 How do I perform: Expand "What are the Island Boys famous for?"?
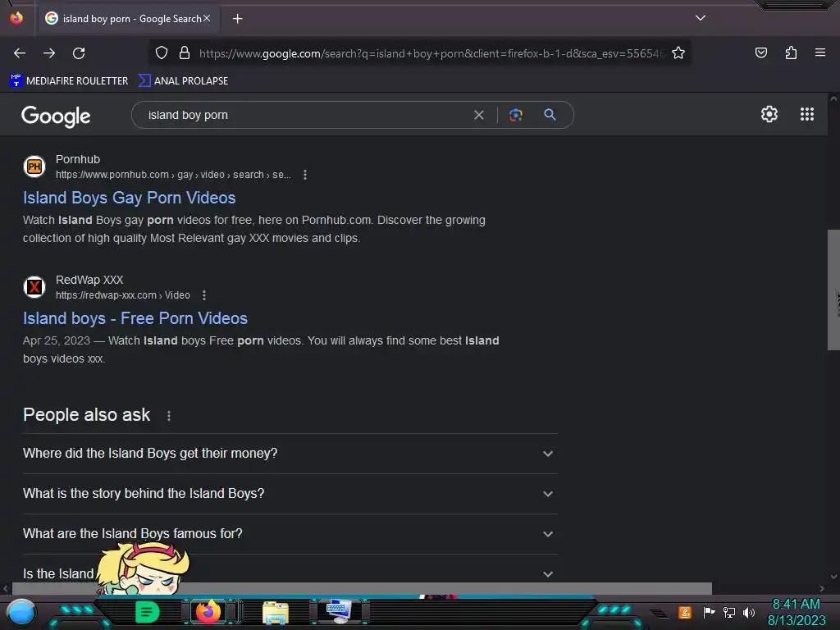[290, 533]
